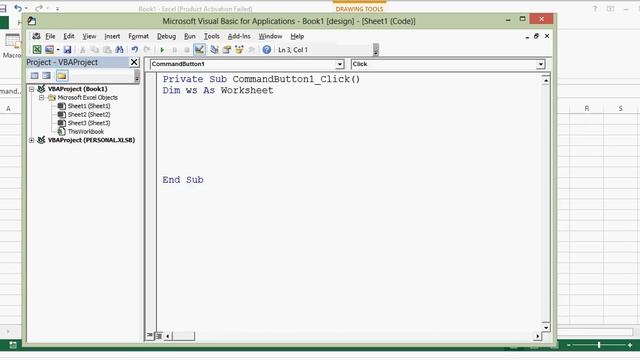Open the Properties Window toolbar icon
Screen dimensions: 640x360
point(227,49)
